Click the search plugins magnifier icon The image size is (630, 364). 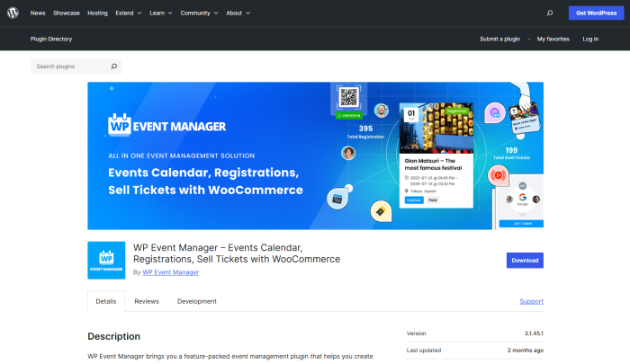(x=113, y=67)
